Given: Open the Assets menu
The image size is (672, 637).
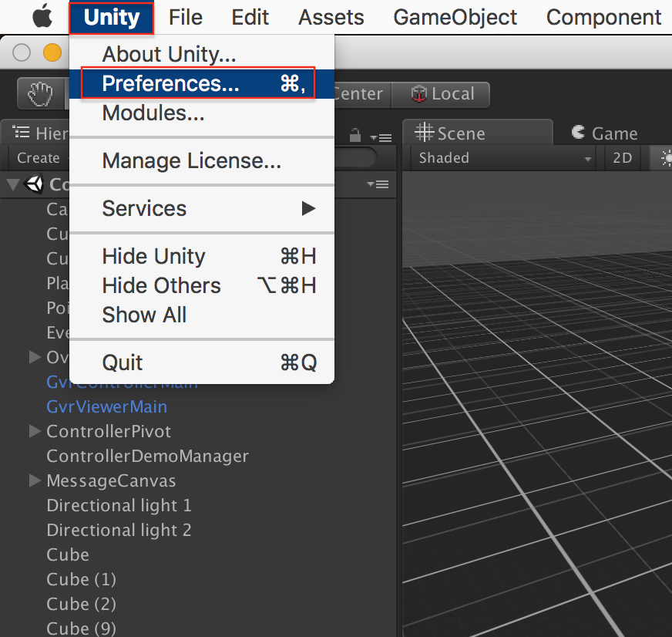Looking at the screenshot, I should (x=331, y=18).
